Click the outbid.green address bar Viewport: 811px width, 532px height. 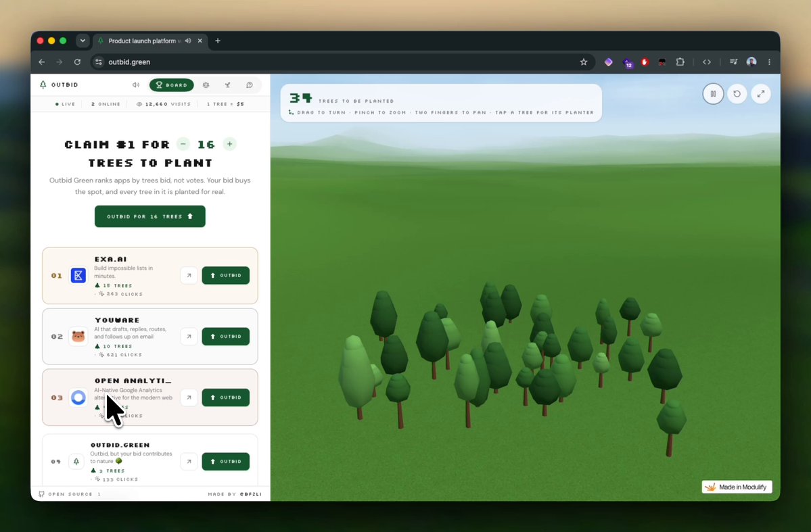pos(342,62)
